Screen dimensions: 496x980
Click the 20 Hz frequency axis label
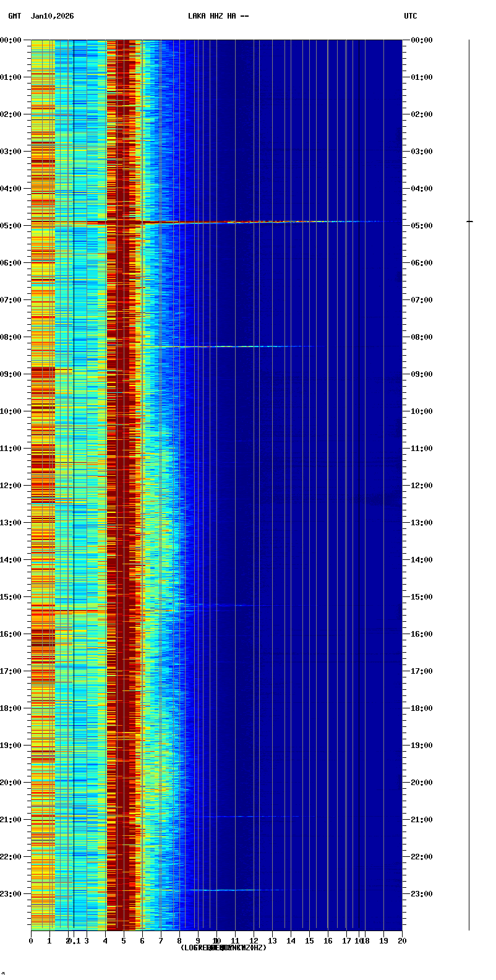402,941
